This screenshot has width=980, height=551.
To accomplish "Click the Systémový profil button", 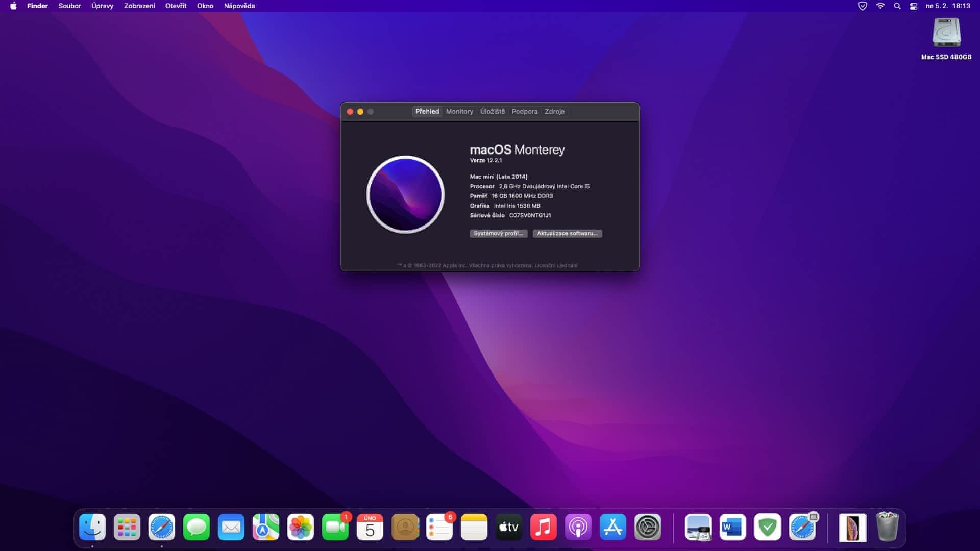I will click(x=498, y=233).
